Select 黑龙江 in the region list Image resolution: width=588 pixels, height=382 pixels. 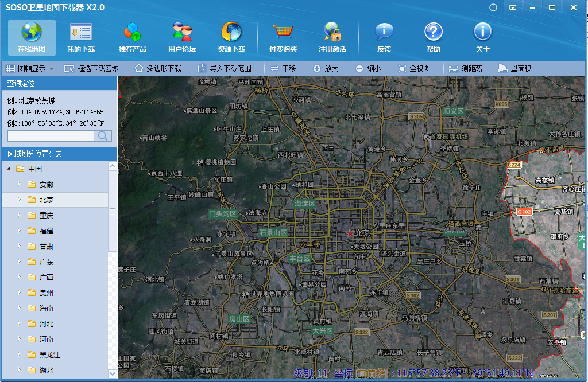click(50, 354)
